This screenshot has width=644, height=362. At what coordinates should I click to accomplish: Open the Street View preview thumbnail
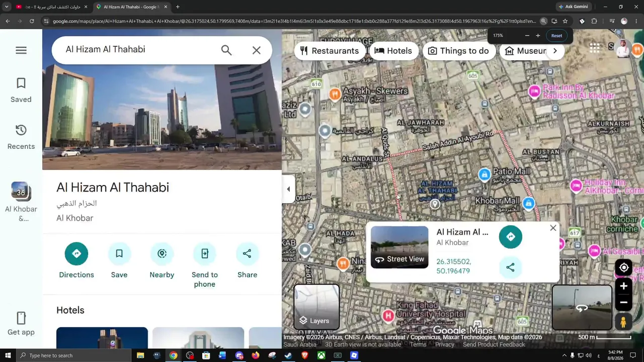(582, 308)
